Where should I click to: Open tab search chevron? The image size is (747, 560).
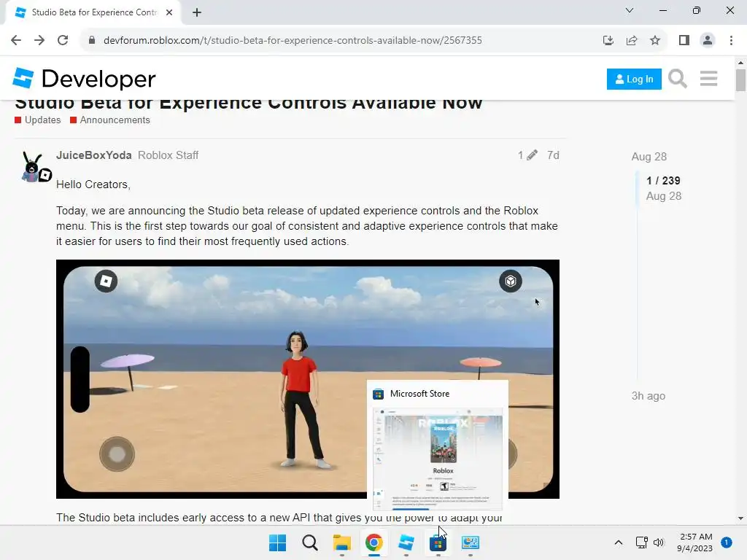(x=630, y=10)
